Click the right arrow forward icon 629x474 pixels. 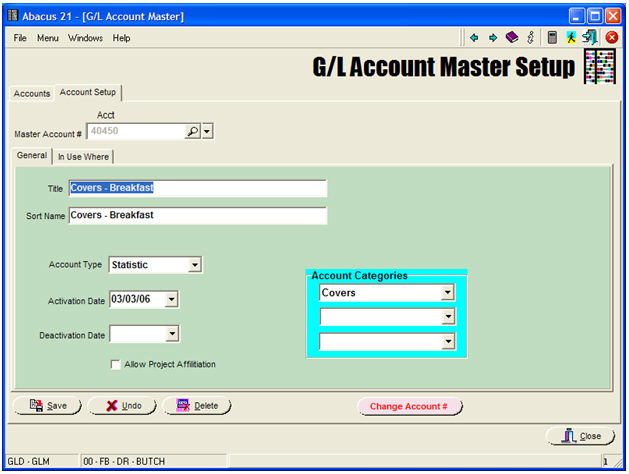(x=492, y=38)
